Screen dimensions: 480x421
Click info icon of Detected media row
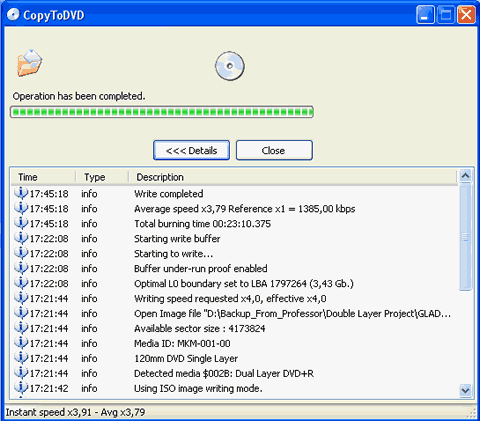tap(21, 373)
